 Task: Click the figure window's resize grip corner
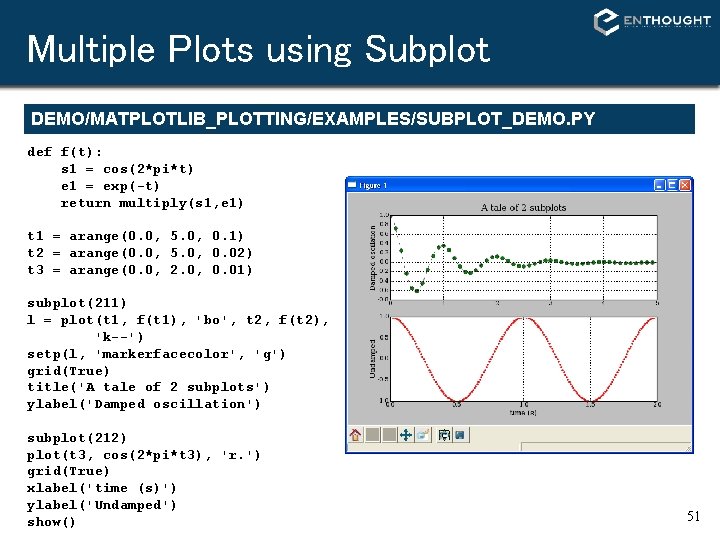coord(688,448)
